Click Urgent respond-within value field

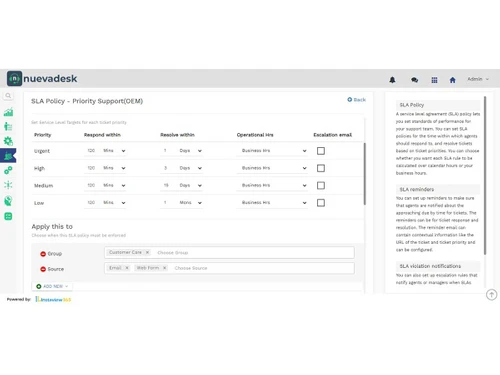pos(92,151)
